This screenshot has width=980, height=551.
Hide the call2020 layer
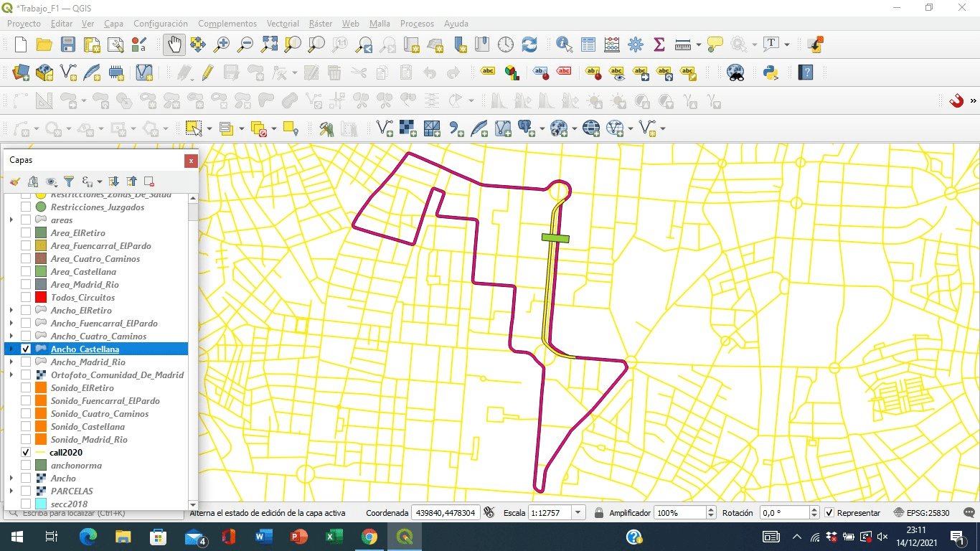26,453
